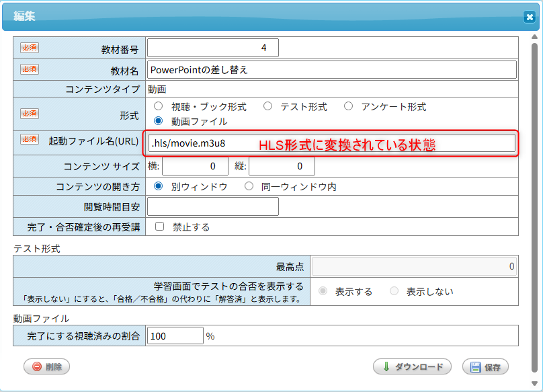Select the アンケート形式 option
543x392 pixels.
pyautogui.click(x=347, y=105)
